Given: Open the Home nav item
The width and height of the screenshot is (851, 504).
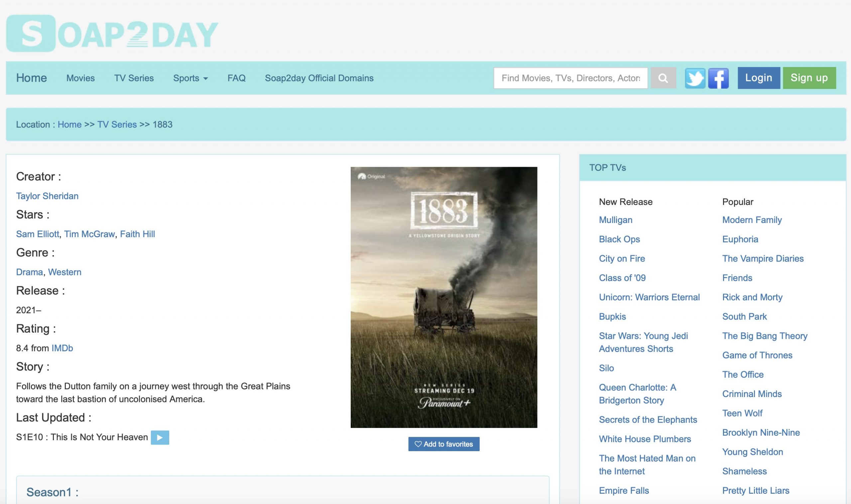Looking at the screenshot, I should (x=32, y=78).
